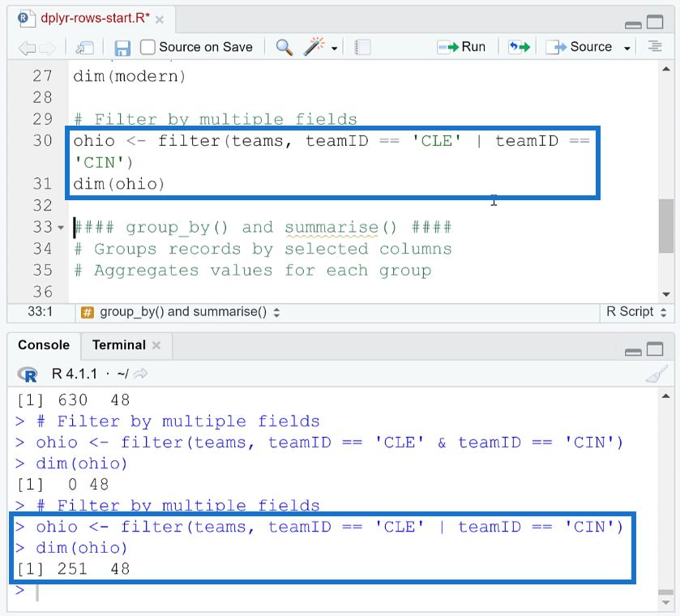Screen dimensions: 680x616
Task: Show script in new window icon
Action: 84,48
